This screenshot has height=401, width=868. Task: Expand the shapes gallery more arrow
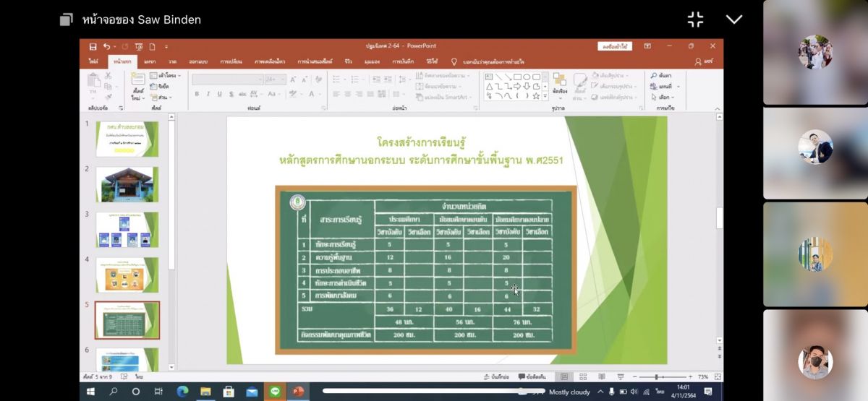(x=545, y=95)
